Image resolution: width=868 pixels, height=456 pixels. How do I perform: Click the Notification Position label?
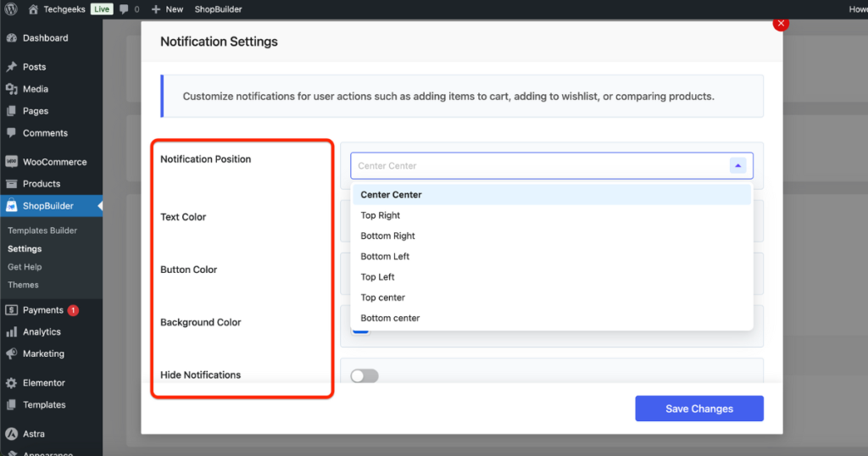[x=205, y=159]
